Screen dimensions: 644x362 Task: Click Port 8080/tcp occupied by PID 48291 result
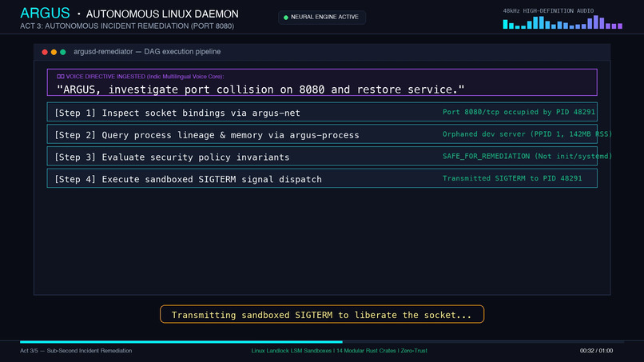pyautogui.click(x=519, y=112)
